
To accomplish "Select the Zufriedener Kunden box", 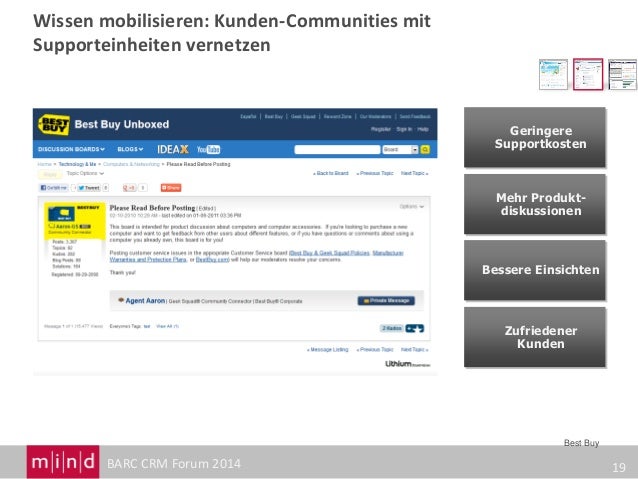I will pos(535,337).
